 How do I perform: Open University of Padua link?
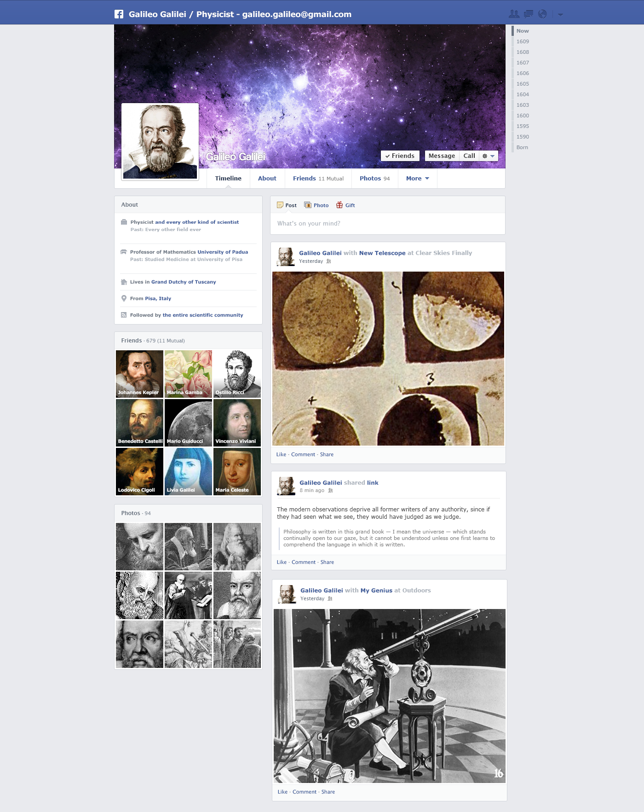tap(223, 252)
